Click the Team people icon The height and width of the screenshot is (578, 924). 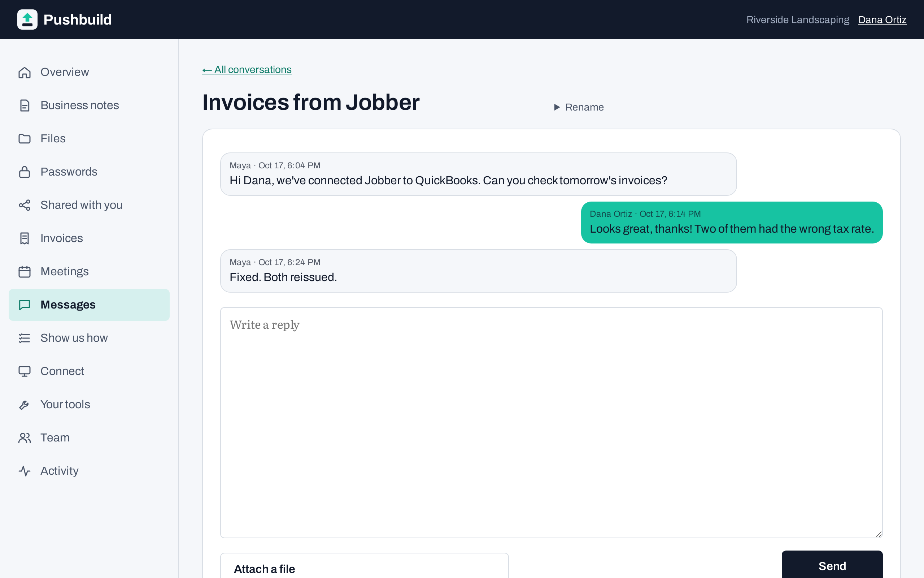point(25,438)
